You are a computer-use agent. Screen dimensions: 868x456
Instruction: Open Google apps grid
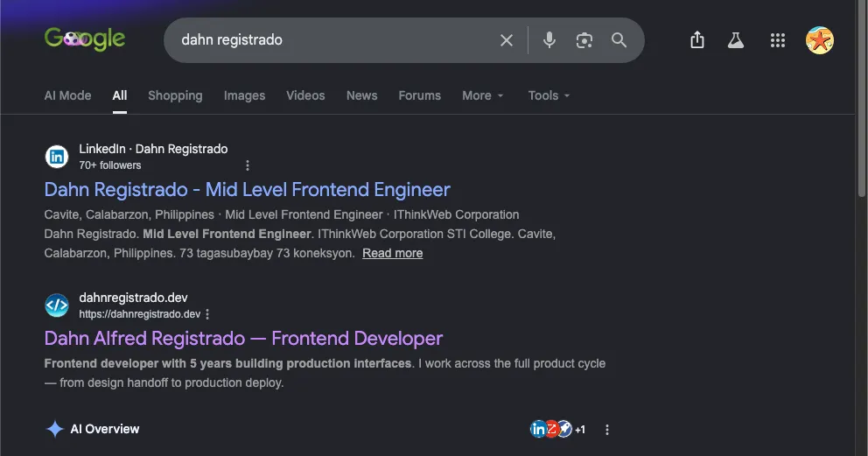778,40
